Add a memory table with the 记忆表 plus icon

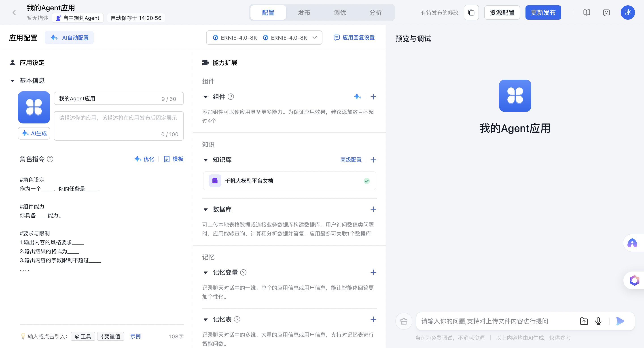click(x=373, y=319)
